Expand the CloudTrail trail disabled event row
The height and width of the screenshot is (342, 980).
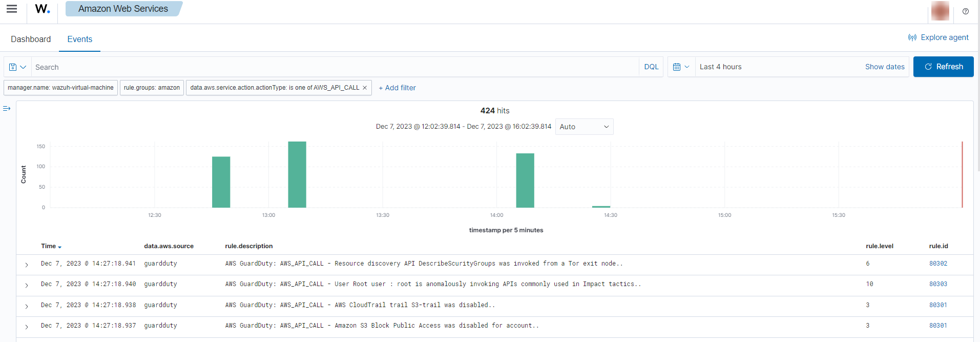27,306
